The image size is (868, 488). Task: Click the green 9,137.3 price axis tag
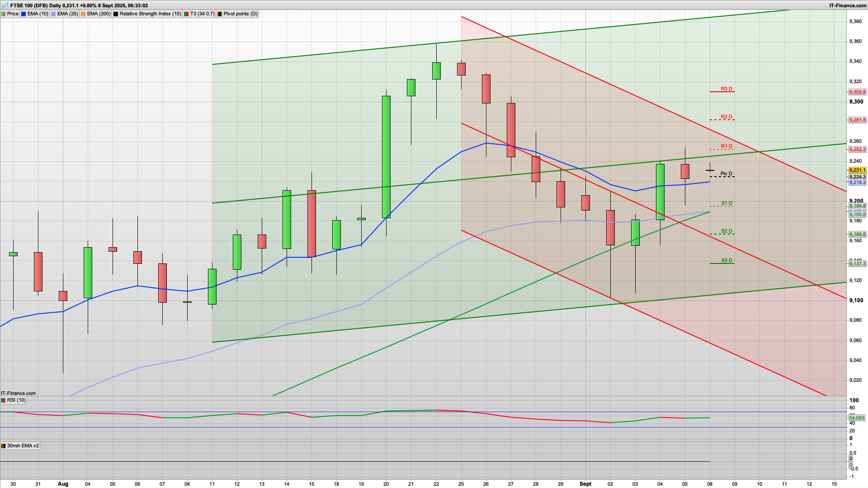tap(857, 263)
